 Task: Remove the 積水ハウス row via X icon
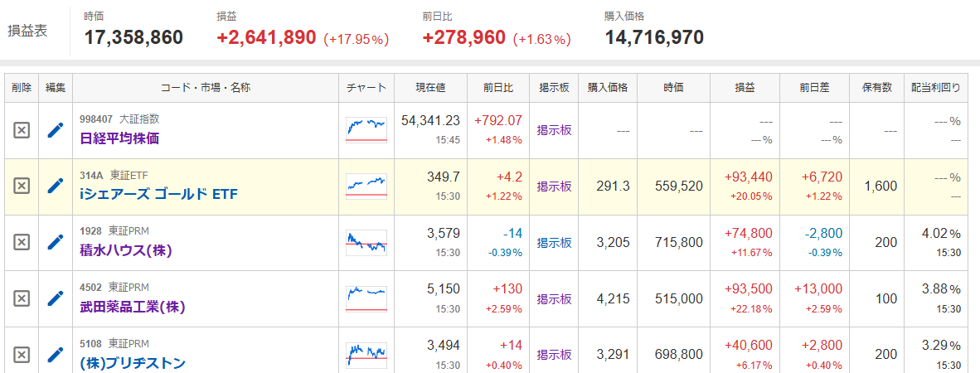(x=22, y=242)
